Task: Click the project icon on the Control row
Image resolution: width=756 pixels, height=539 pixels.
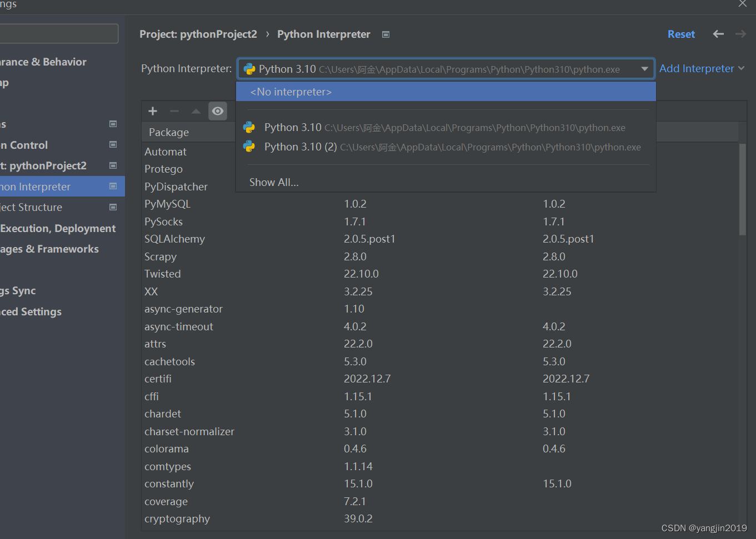Action: (x=113, y=144)
